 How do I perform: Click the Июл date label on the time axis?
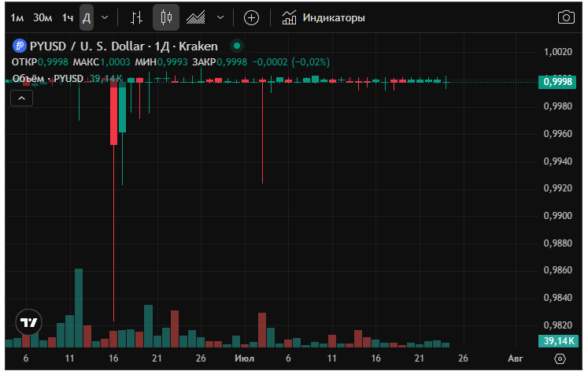pyautogui.click(x=245, y=358)
